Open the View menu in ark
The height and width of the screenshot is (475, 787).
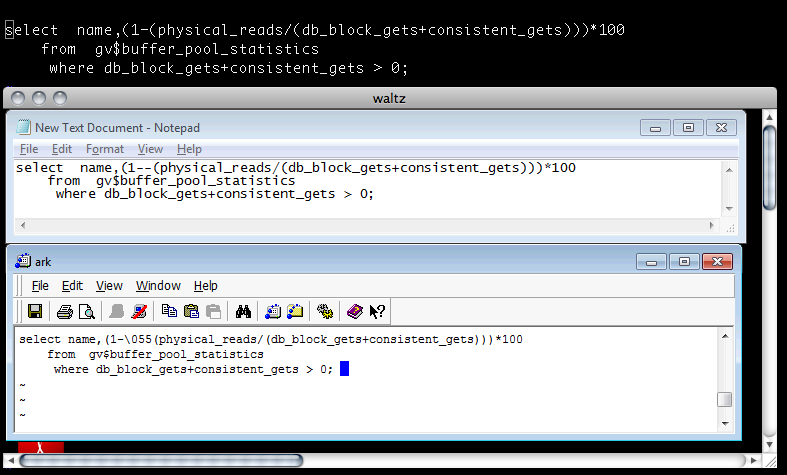[x=109, y=286]
